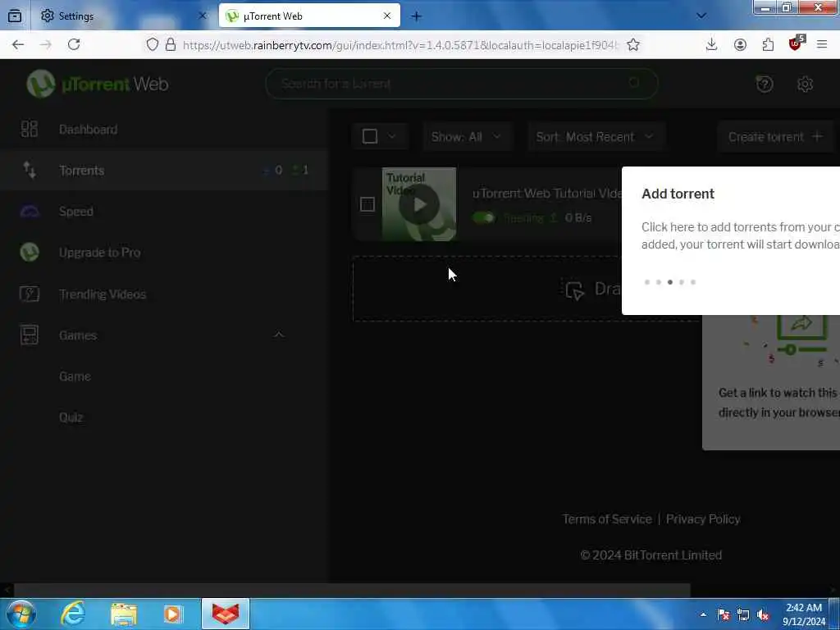Bookmark this page with the star icon
The height and width of the screenshot is (630, 840).
633,44
